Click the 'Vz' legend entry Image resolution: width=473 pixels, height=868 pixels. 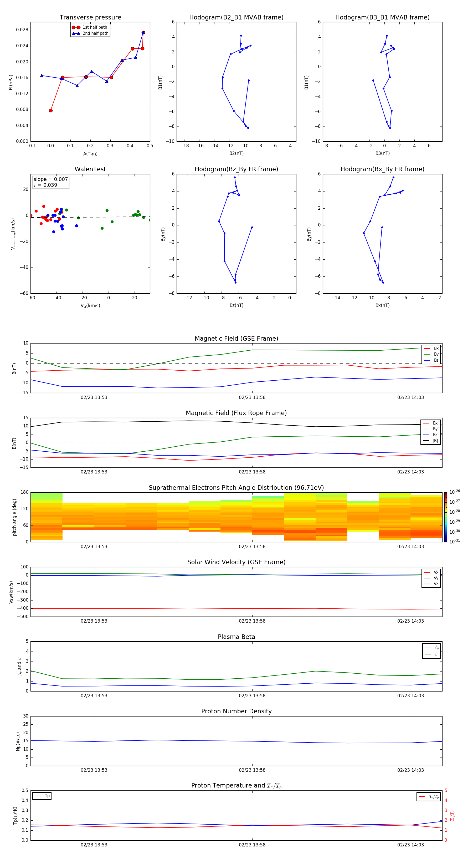pyautogui.click(x=431, y=584)
